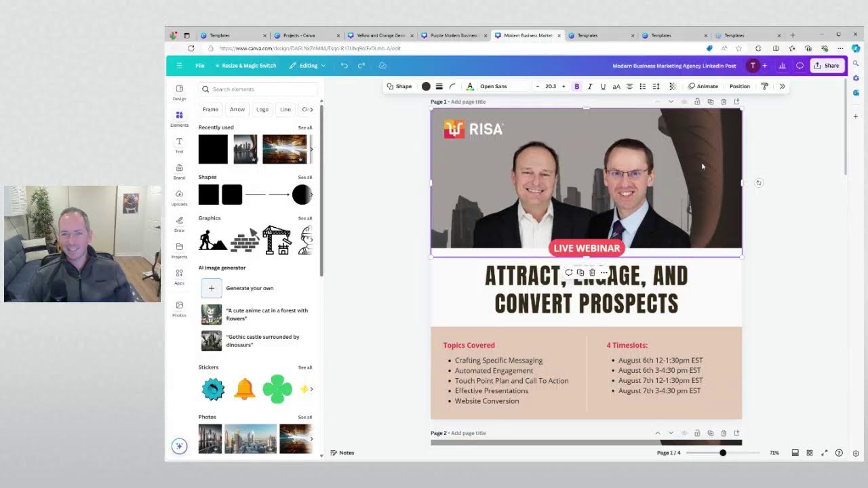Click the cloud save status icon
The image size is (868, 488).
click(x=382, y=66)
